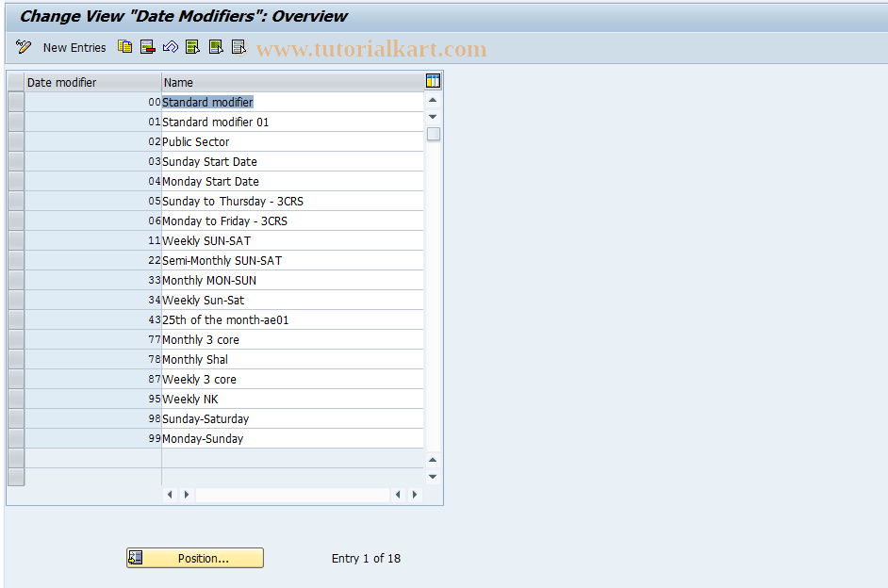Click the 'Entry 1 of 18' status text
The width and height of the screenshot is (888, 588).
366,558
